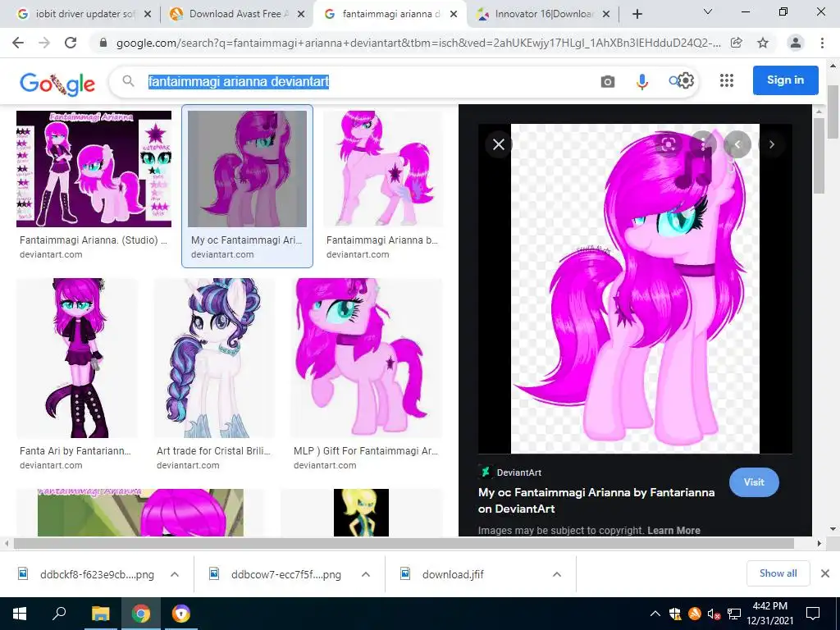Click the Google logo
This screenshot has height=630, width=840.
coord(57,83)
